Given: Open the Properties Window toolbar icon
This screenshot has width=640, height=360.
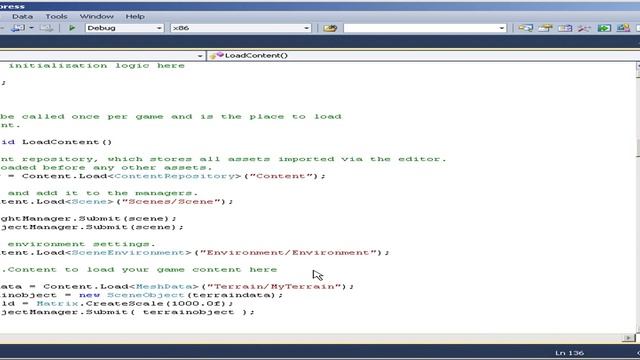Looking at the screenshot, I should 545,28.
